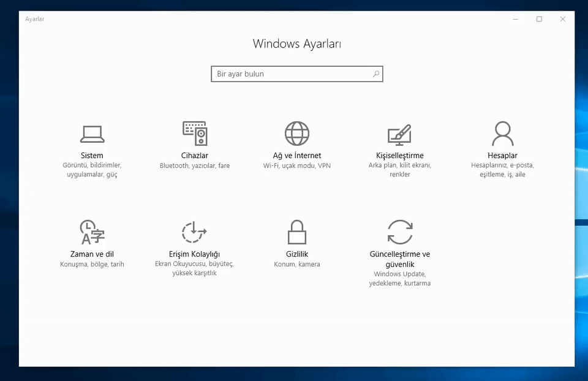The image size is (588, 381).
Task: Click the Sistem laptop icon
Action: (x=92, y=134)
